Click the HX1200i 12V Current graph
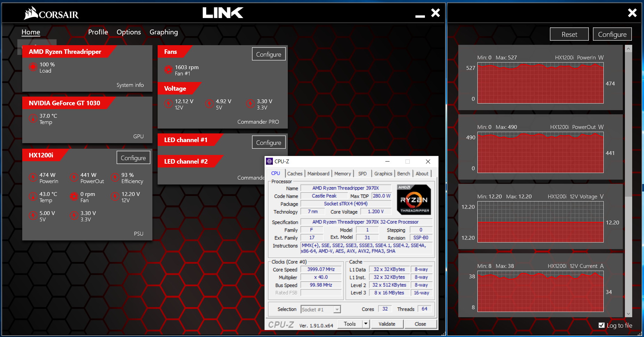644x337 pixels. click(x=541, y=291)
